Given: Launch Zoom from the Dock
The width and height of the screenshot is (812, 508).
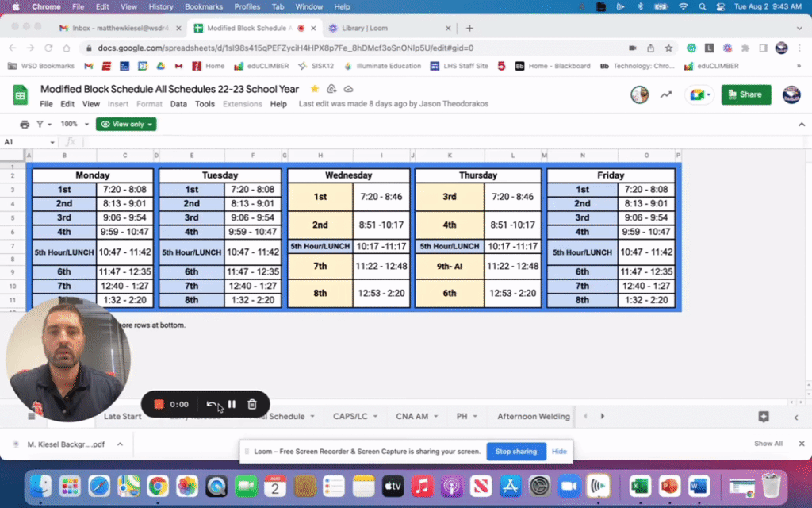Looking at the screenshot, I should [569, 487].
